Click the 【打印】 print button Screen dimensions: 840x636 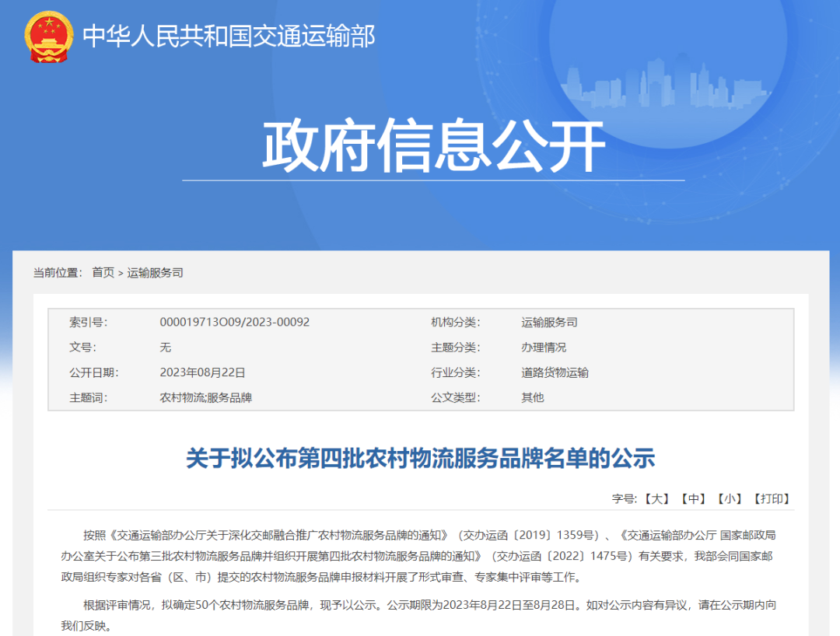pos(772,499)
